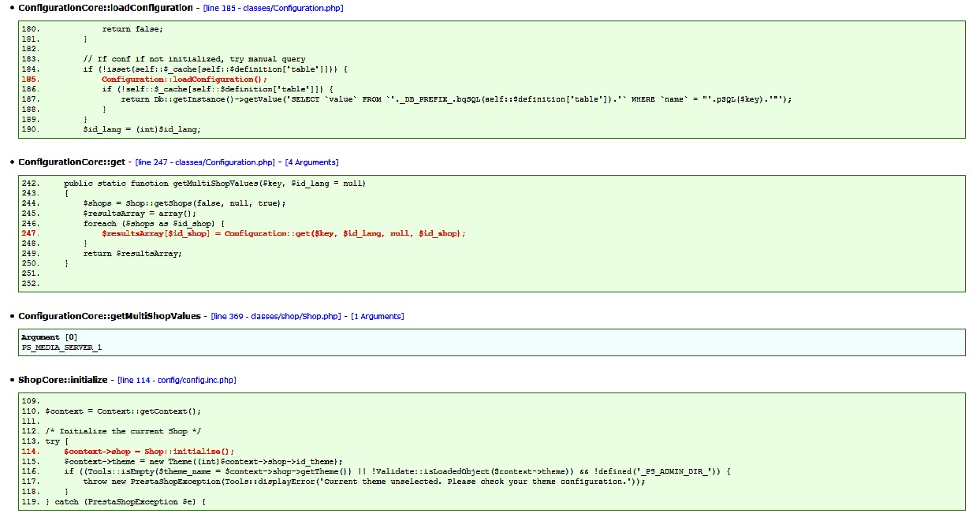Viewport: 980px width, 517px height.
Task: Click line 116 with Tools::isEmpty($theme_name
Action: coord(398,471)
